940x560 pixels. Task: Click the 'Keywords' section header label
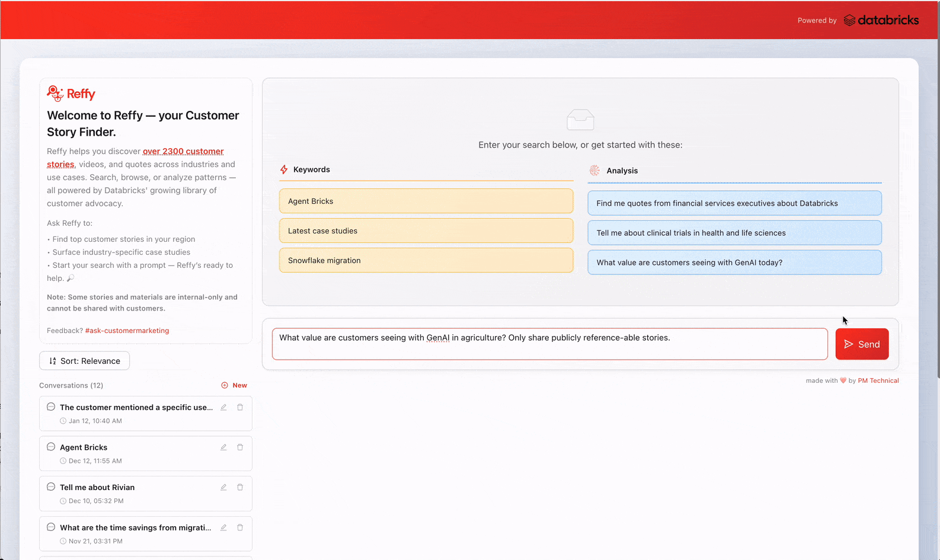[x=312, y=169]
